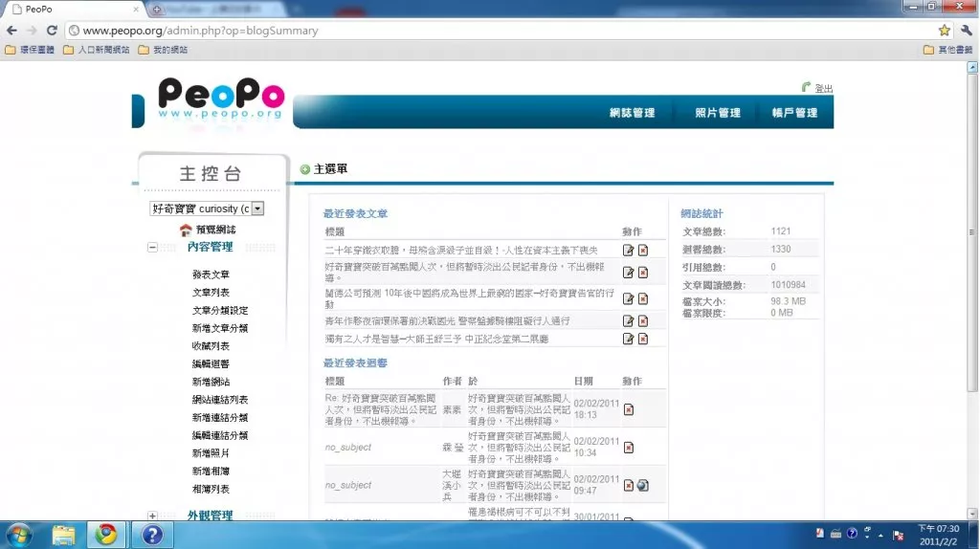This screenshot has width=980, height=549.
Task: Delete article 蘭德公司預測 10年後中國 via red X
Action: pos(642,299)
